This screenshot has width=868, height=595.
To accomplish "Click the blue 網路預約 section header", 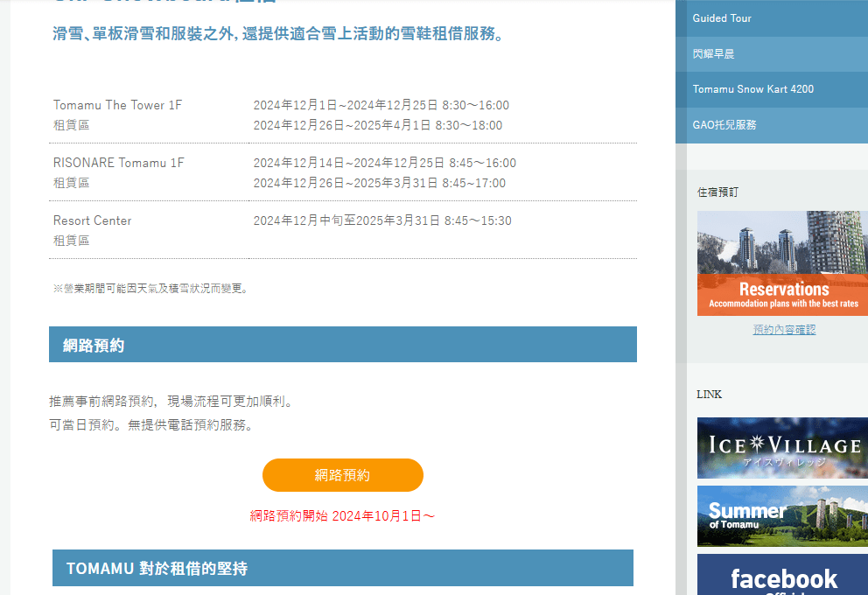I will (x=342, y=345).
